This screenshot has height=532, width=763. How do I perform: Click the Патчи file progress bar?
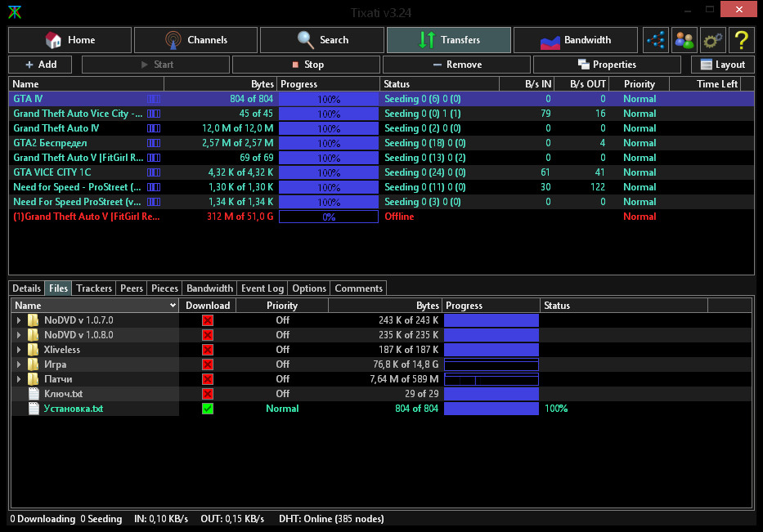(491, 379)
